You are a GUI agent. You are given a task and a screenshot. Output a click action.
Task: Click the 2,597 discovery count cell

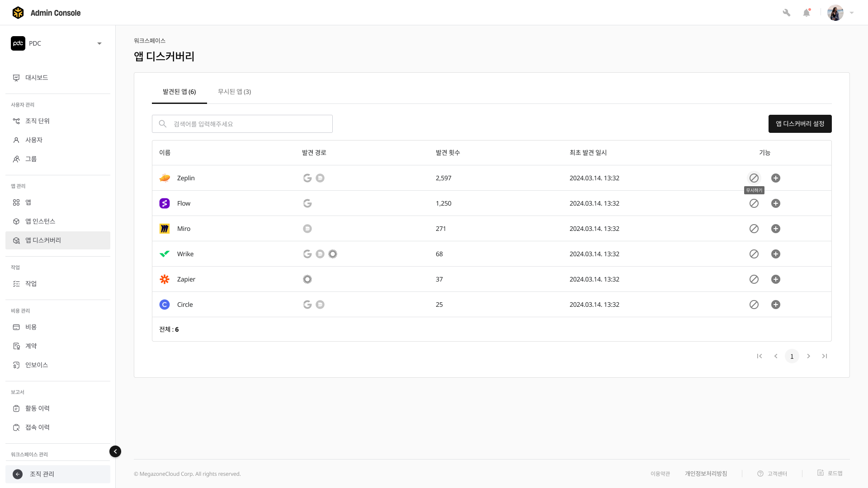click(443, 178)
